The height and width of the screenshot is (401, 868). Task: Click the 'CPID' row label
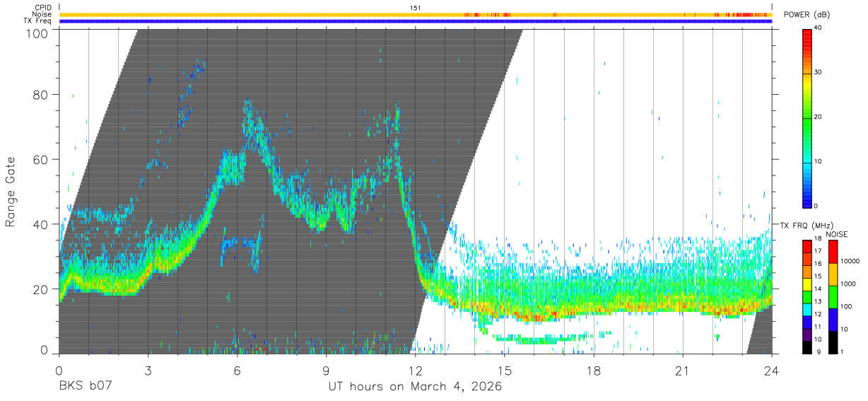click(x=42, y=8)
